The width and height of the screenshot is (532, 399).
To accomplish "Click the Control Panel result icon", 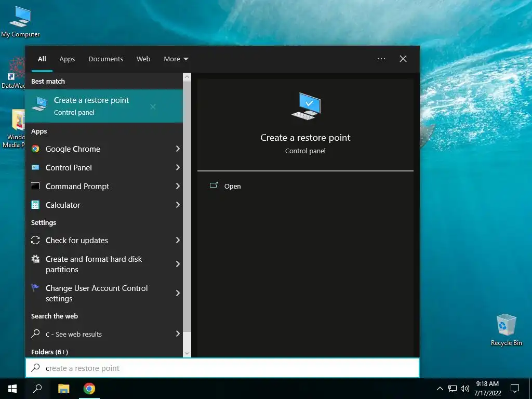I will 35,167.
